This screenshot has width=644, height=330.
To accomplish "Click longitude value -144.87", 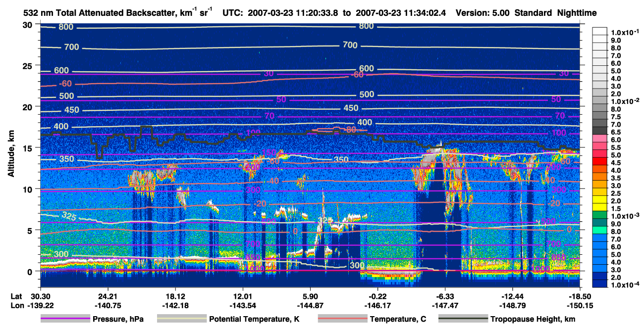I will click(310, 306).
